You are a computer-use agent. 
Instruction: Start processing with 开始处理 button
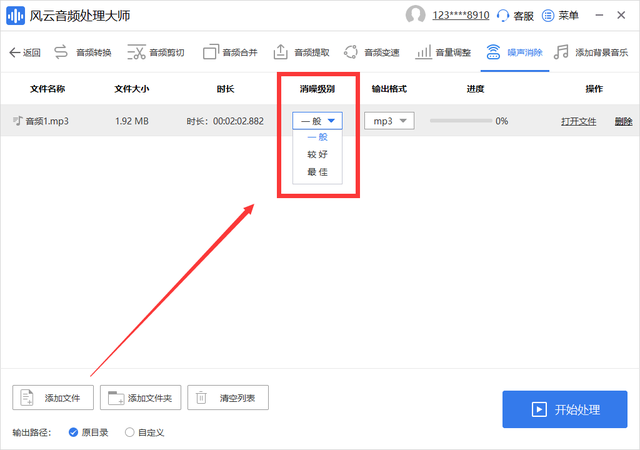(x=565, y=409)
